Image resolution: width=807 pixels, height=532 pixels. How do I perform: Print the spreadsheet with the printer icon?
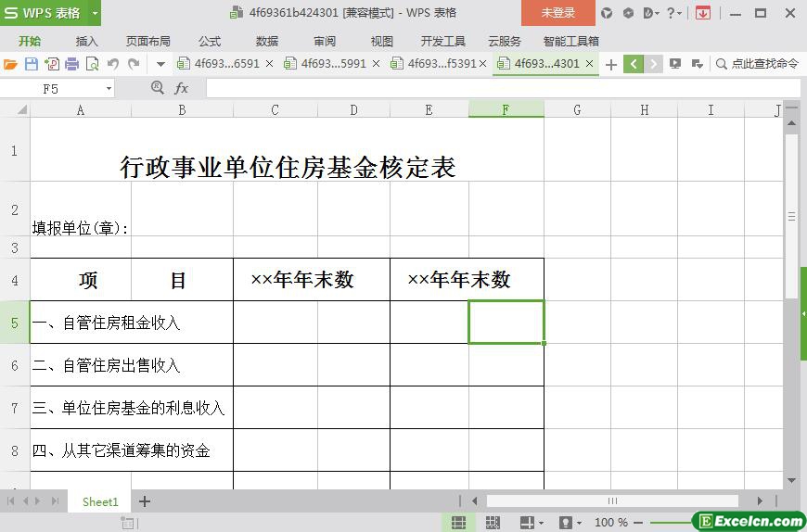[72, 64]
